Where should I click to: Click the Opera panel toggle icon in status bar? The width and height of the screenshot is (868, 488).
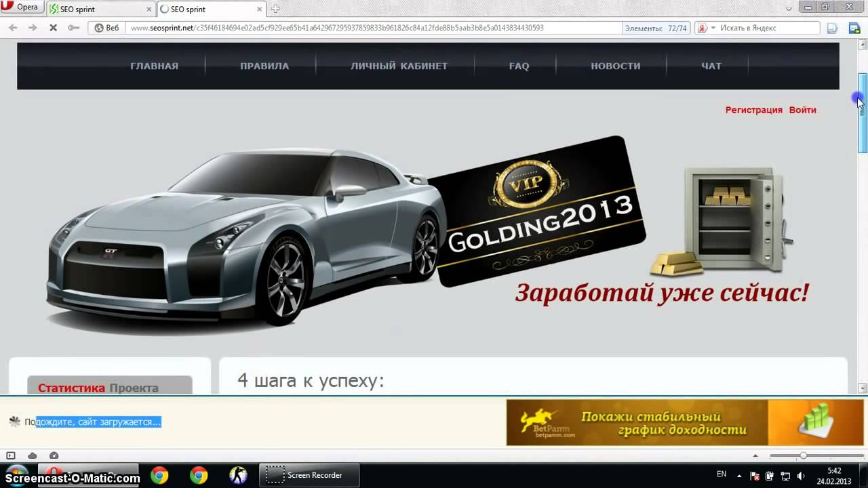click(10, 455)
